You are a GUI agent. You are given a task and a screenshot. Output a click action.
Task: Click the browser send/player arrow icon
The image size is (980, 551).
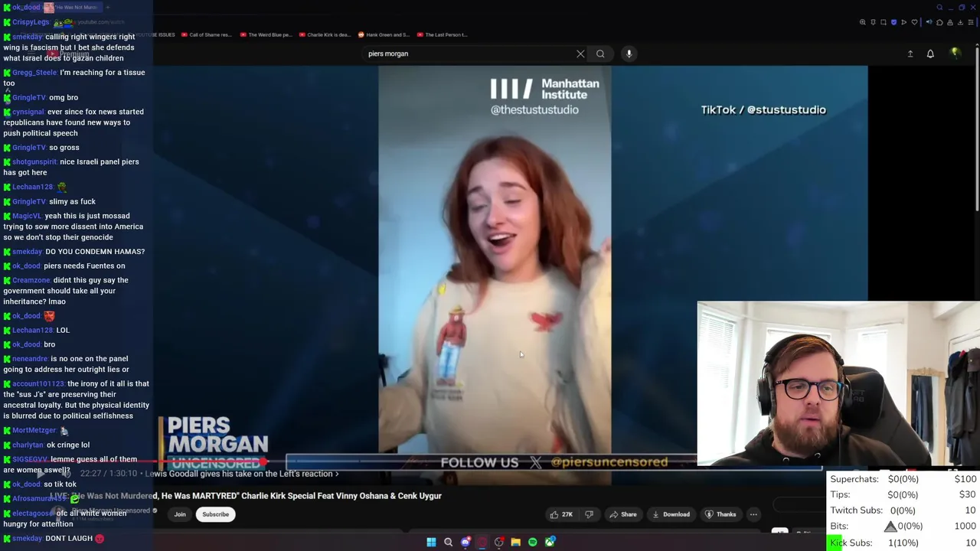(903, 22)
